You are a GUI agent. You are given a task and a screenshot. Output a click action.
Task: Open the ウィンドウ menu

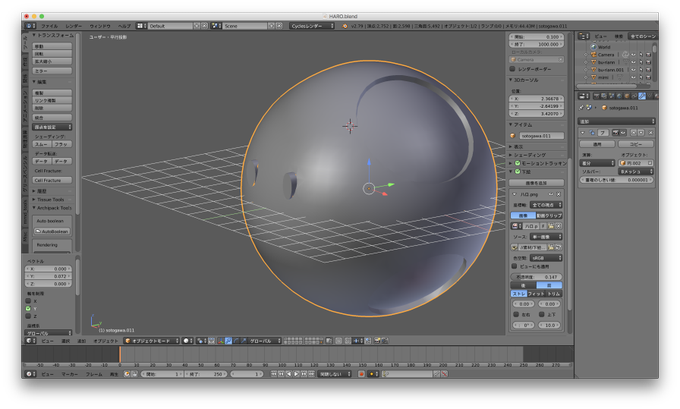[x=100, y=26]
